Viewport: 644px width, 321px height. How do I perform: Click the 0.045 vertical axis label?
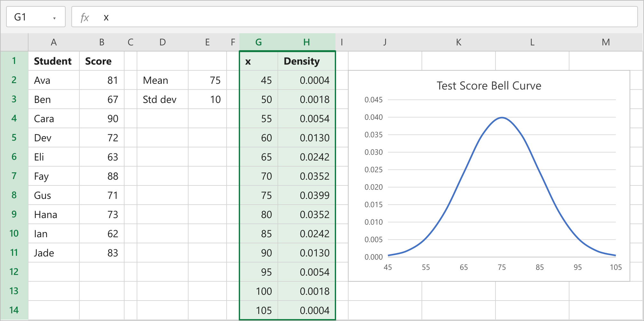tap(374, 100)
